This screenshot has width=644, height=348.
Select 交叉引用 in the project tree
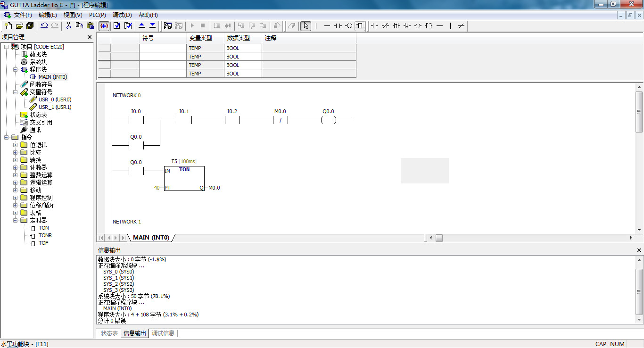[41, 122]
